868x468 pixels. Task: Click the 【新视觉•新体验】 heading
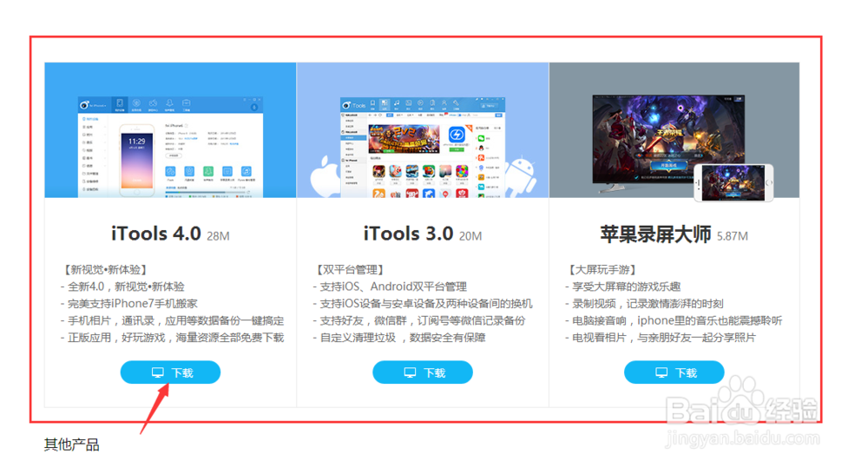105,270
